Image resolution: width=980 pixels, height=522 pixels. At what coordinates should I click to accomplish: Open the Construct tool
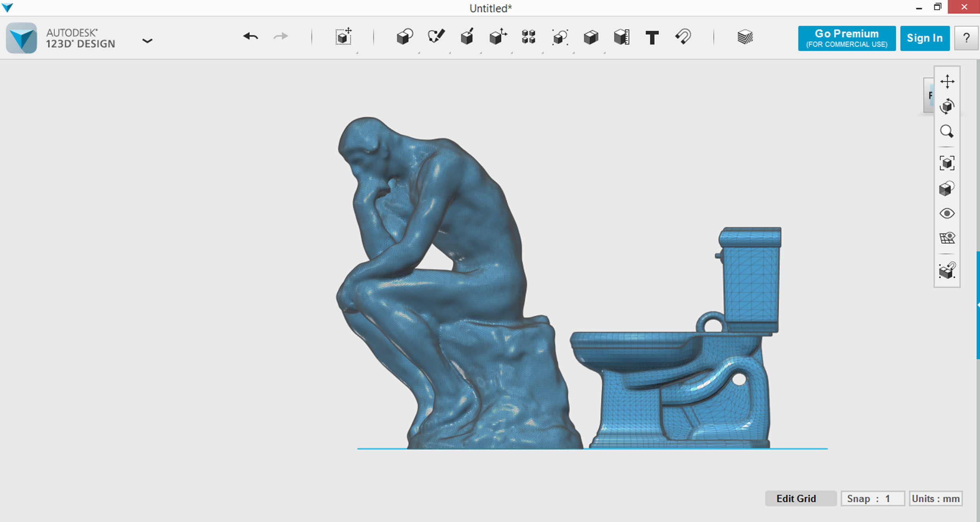coord(467,37)
